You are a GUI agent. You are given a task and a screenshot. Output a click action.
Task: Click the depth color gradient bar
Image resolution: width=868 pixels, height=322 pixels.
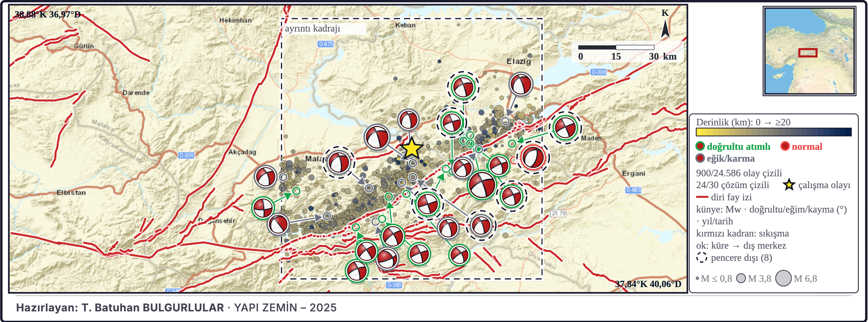coord(774,132)
